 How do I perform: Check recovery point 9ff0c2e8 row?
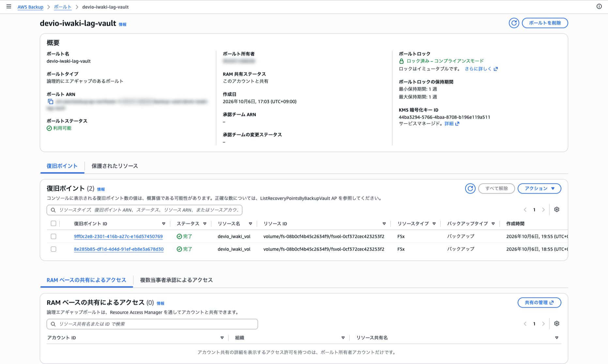click(53, 237)
